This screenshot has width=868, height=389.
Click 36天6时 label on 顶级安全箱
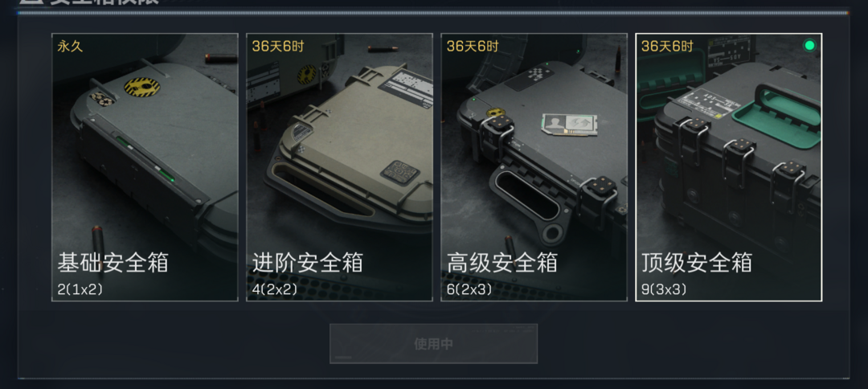667,47
